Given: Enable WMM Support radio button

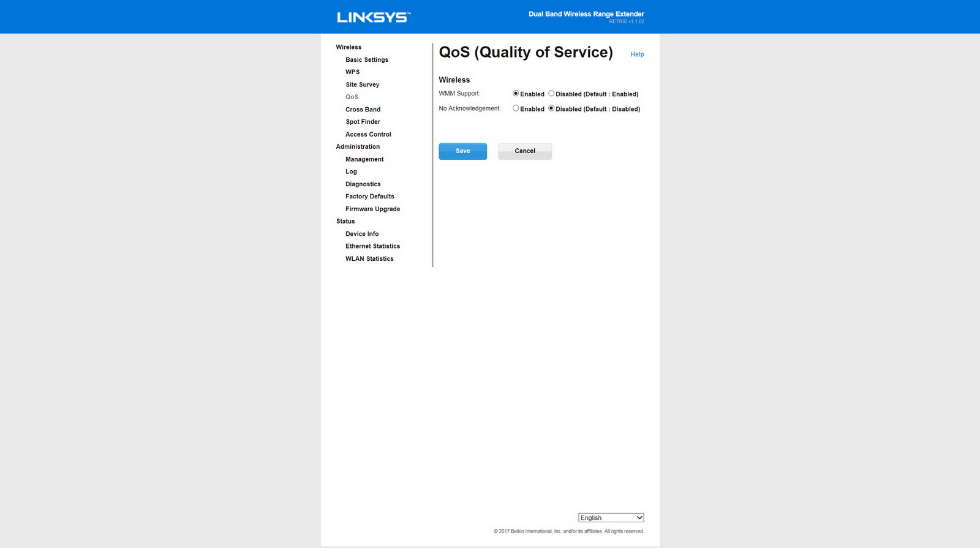Looking at the screenshot, I should point(516,94).
